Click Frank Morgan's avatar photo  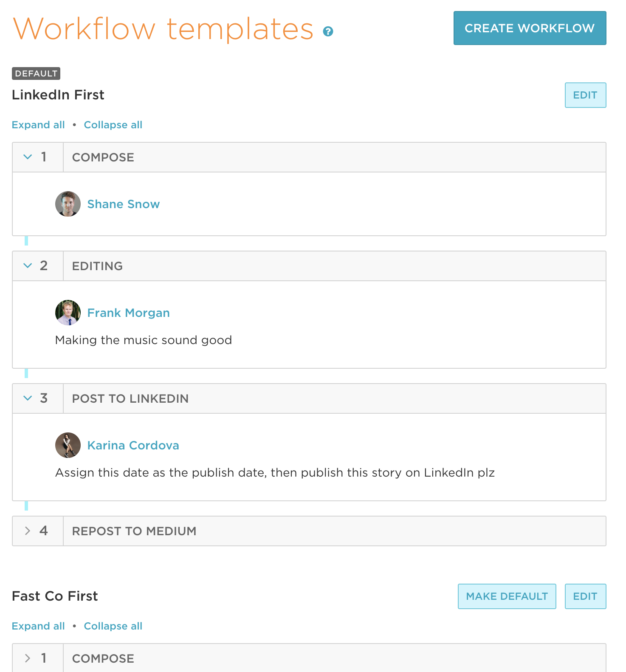68,312
